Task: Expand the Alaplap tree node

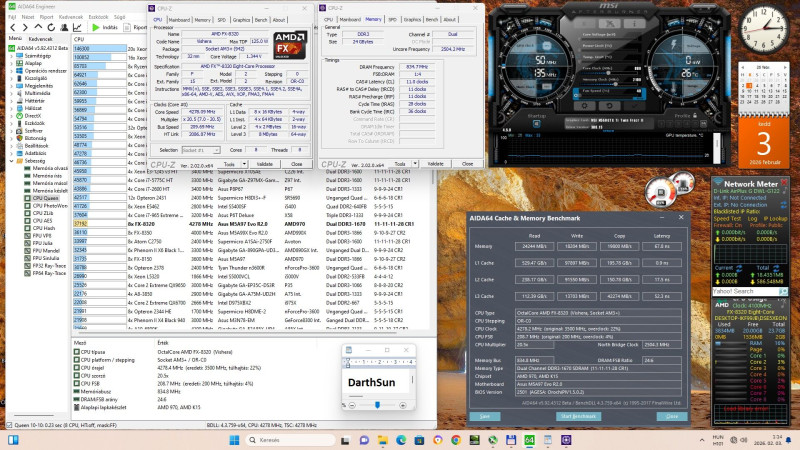Action: (11, 63)
